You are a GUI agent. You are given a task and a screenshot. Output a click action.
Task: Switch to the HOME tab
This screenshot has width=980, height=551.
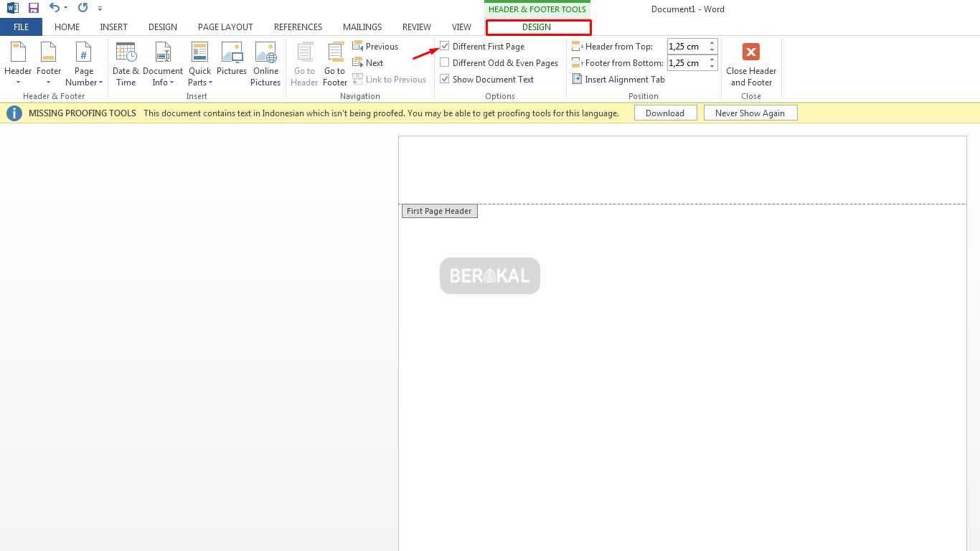pyautogui.click(x=67, y=27)
